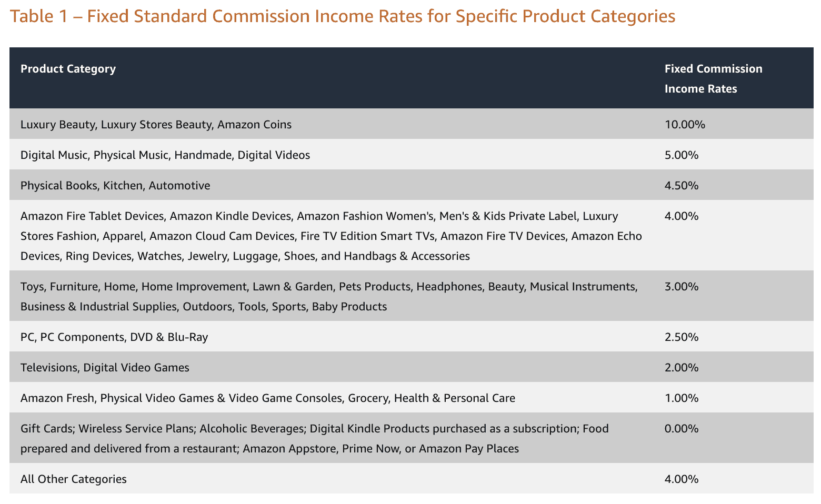Image resolution: width=821 pixels, height=504 pixels.
Task: Select the All Other Categories row
Action: click(x=74, y=479)
